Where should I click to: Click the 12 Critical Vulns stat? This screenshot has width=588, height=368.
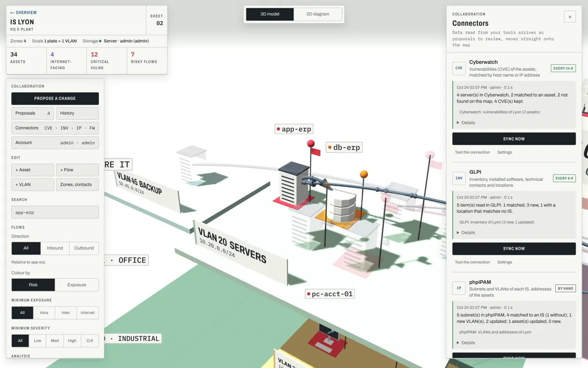coord(107,60)
